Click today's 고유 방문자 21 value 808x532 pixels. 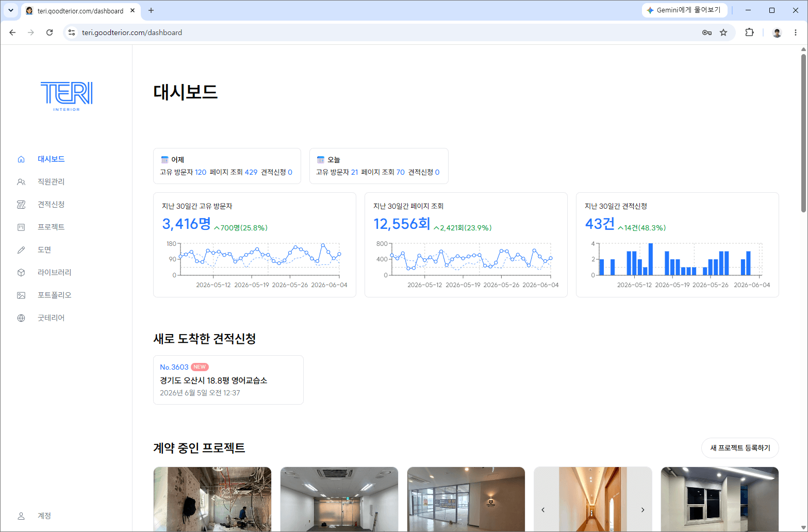pyautogui.click(x=354, y=172)
